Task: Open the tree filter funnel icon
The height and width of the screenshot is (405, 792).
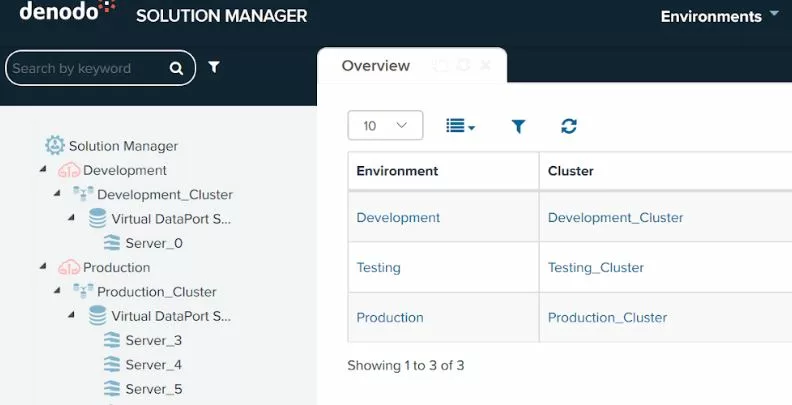Action: [x=214, y=67]
